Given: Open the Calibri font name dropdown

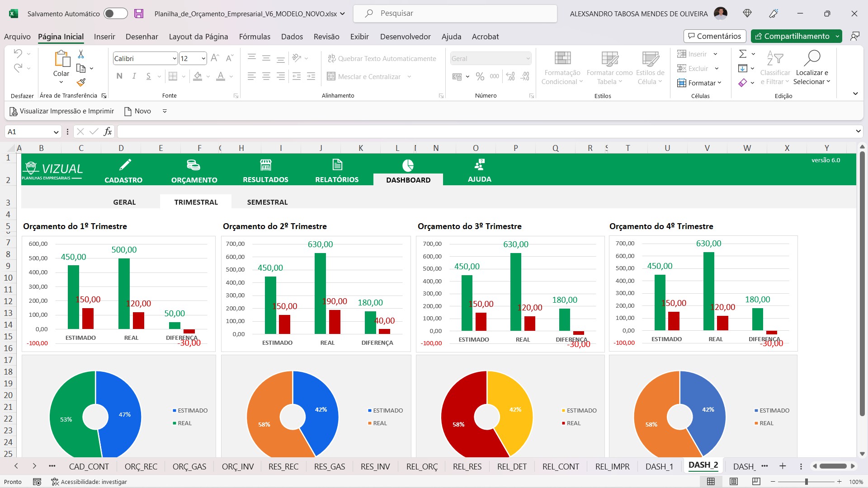Looking at the screenshot, I should [x=174, y=59].
